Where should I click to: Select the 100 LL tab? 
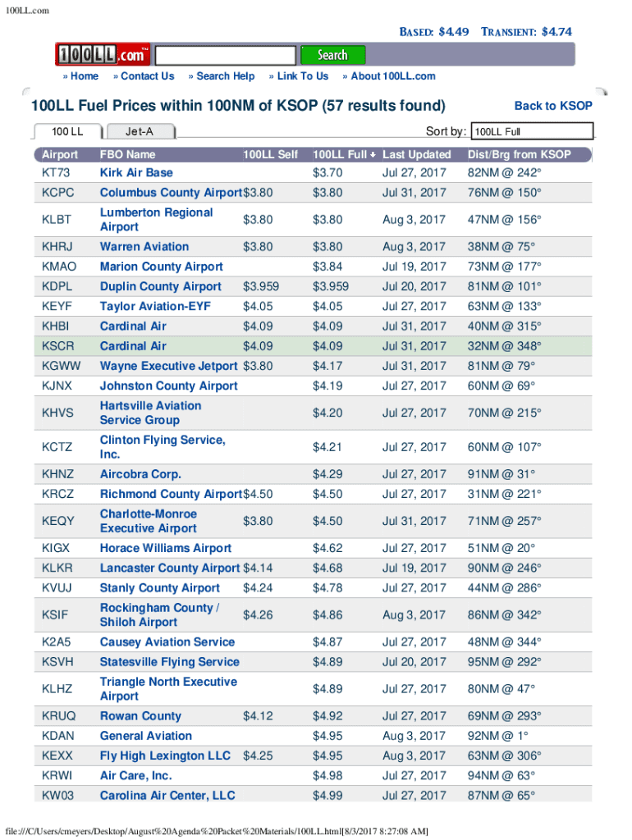click(67, 131)
